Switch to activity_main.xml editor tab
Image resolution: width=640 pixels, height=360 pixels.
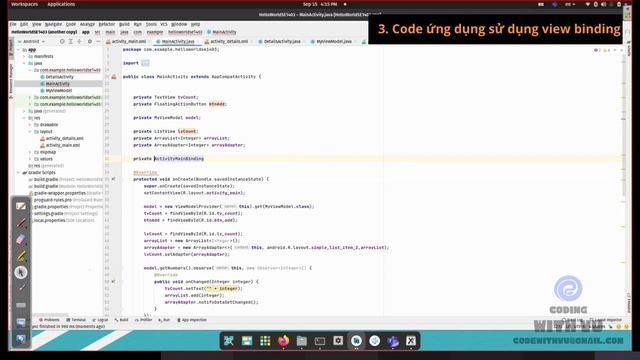click(126, 42)
